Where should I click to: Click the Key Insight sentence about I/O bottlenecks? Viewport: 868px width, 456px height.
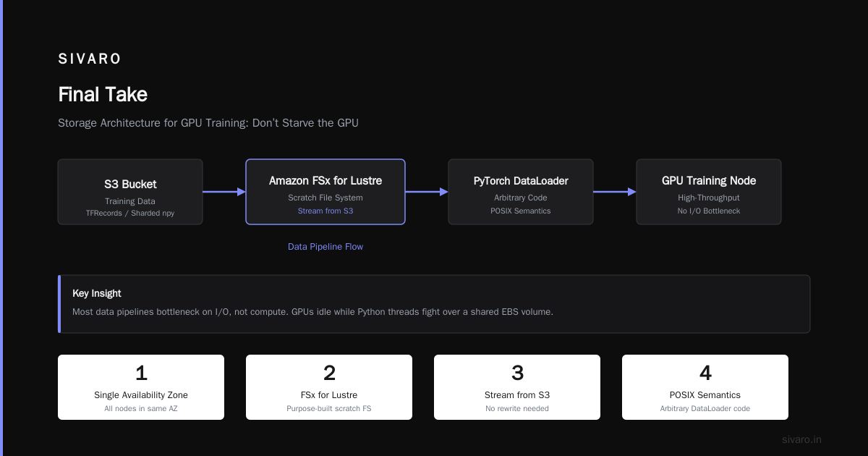coord(312,312)
